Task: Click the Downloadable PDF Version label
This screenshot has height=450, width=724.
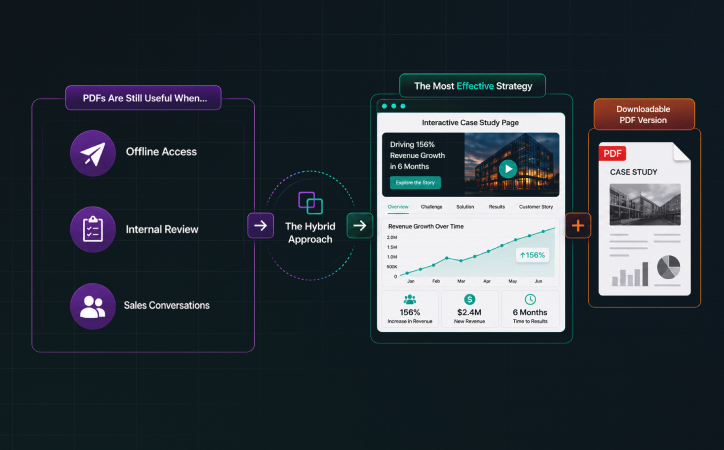Action: coord(644,114)
